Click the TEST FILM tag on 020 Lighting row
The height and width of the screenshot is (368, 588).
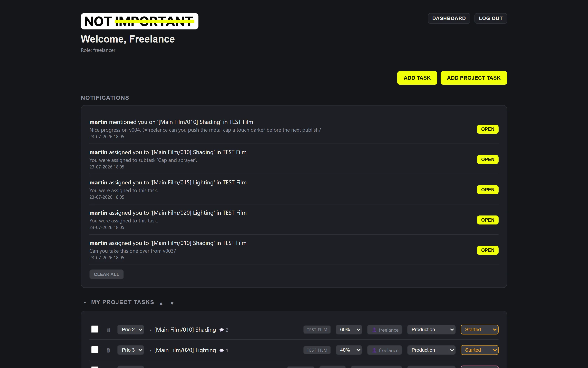pyautogui.click(x=317, y=350)
